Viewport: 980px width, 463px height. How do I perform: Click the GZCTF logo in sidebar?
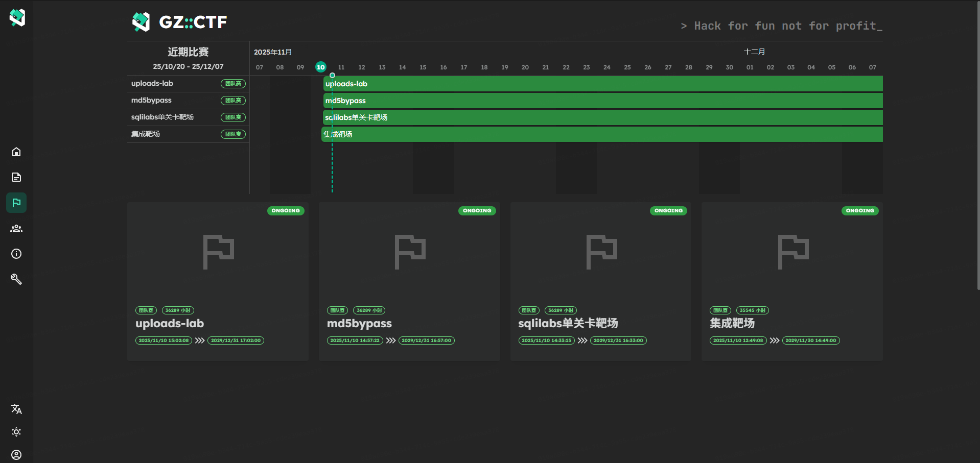click(x=17, y=18)
